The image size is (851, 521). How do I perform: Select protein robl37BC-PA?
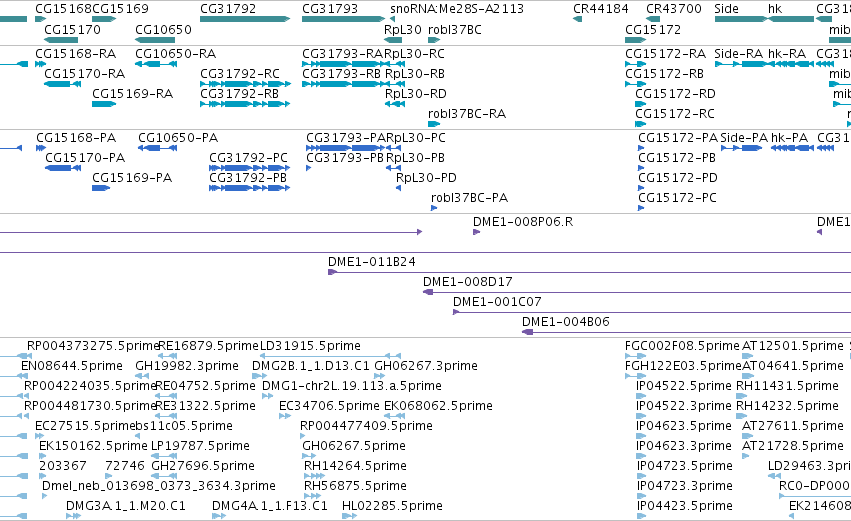pos(434,208)
